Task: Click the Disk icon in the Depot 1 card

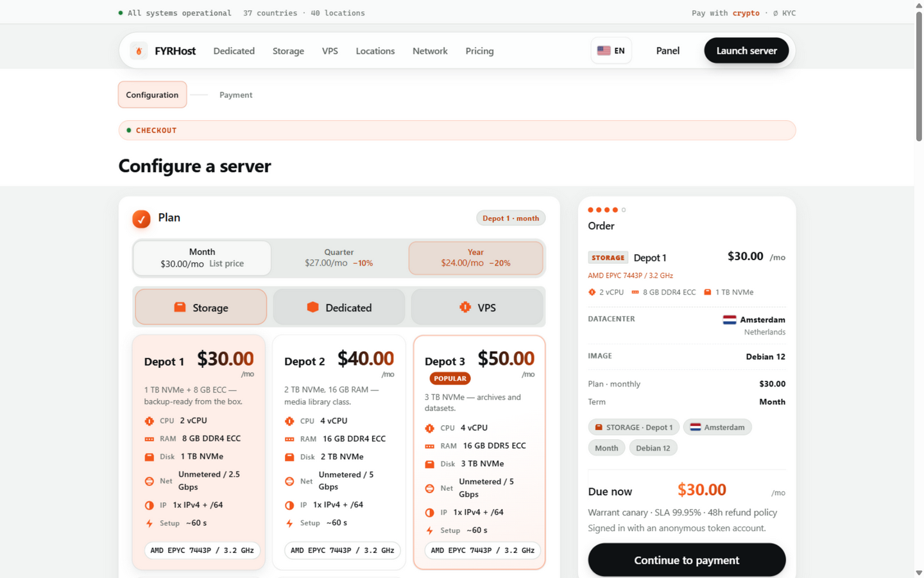Action: pos(150,457)
